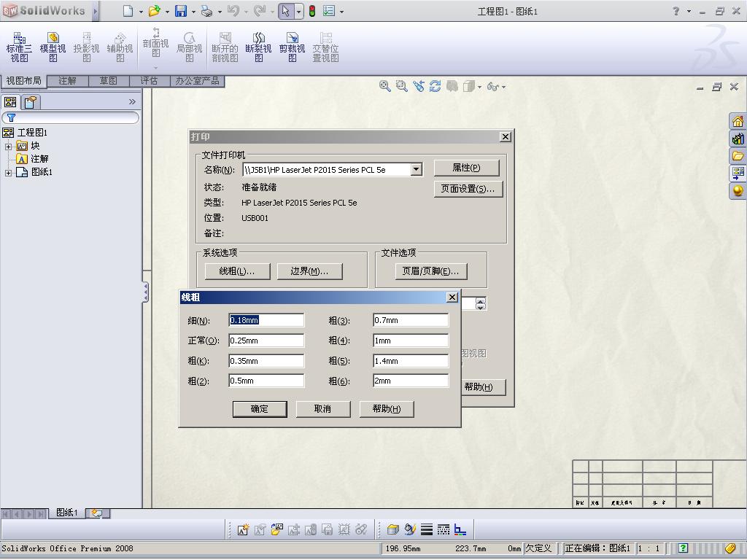Open SolidWorks Resources home icon in task pane
The width and height of the screenshot is (747, 560).
tap(738, 121)
